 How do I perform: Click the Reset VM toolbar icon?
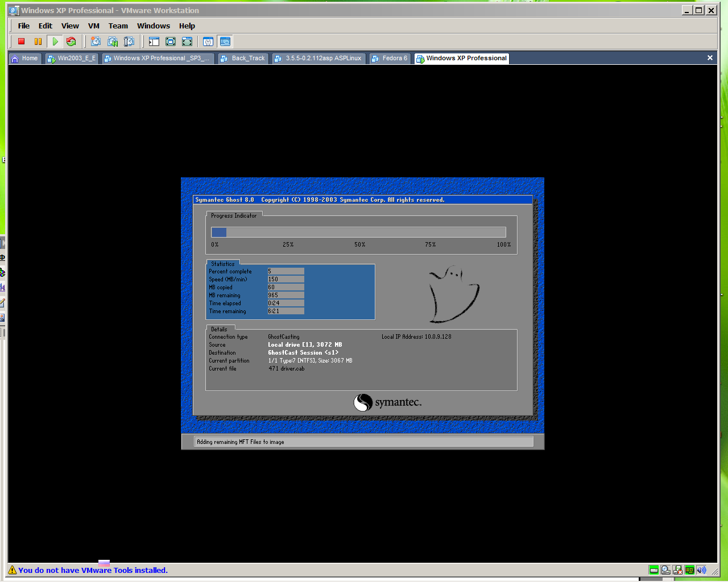71,41
